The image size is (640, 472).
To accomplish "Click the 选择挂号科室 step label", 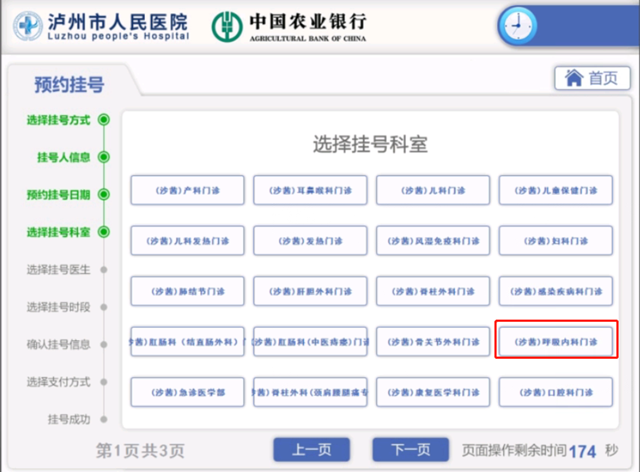I will [58, 232].
